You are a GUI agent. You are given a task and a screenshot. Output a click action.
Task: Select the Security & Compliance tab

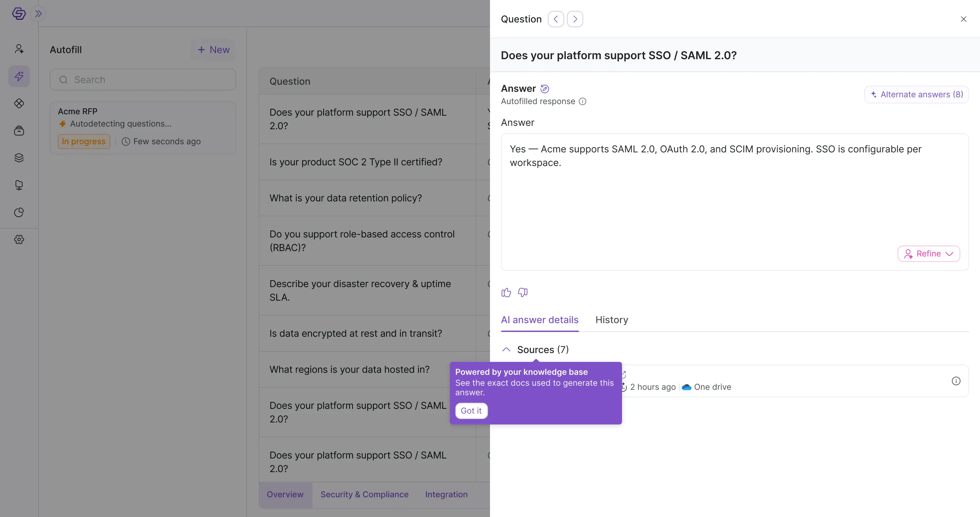(364, 494)
